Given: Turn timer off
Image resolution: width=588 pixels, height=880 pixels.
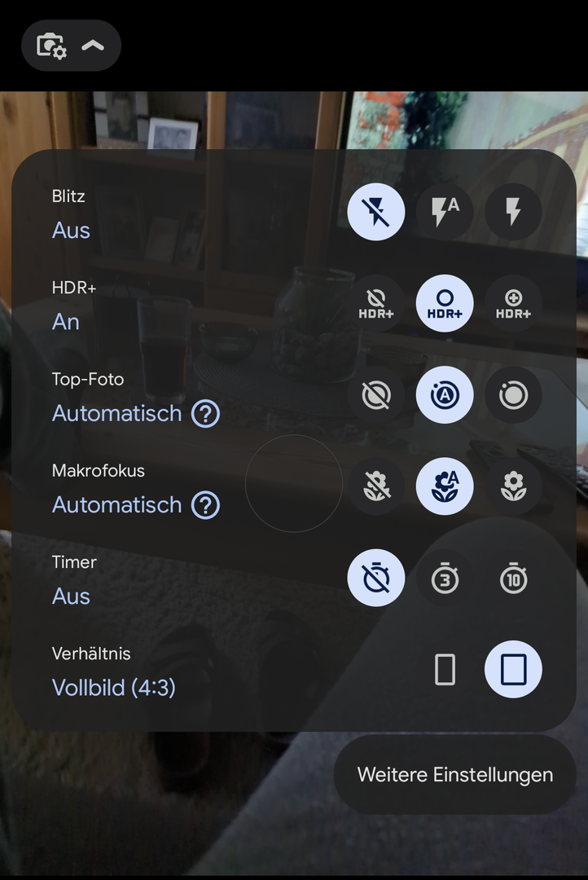Looking at the screenshot, I should pos(376,578).
